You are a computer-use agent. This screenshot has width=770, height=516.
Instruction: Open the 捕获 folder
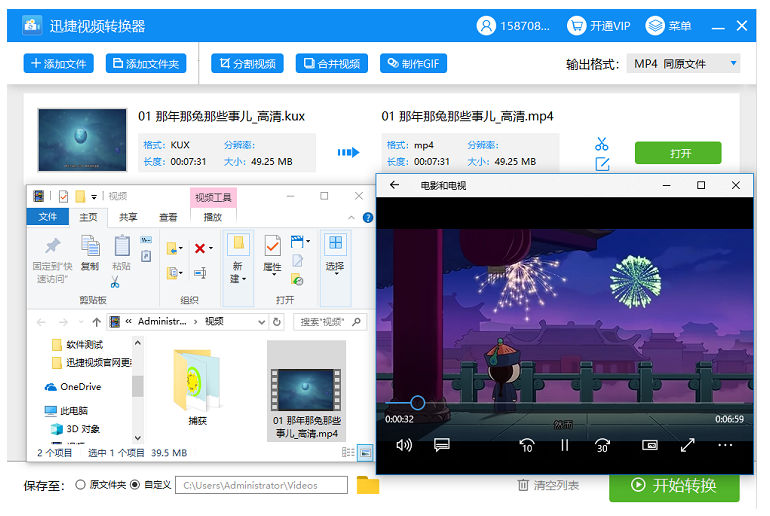(x=197, y=387)
